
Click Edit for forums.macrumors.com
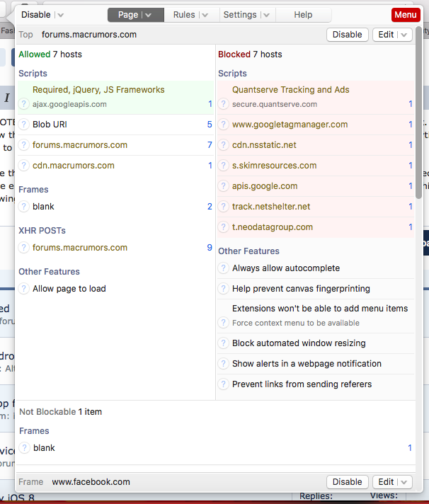(x=386, y=35)
